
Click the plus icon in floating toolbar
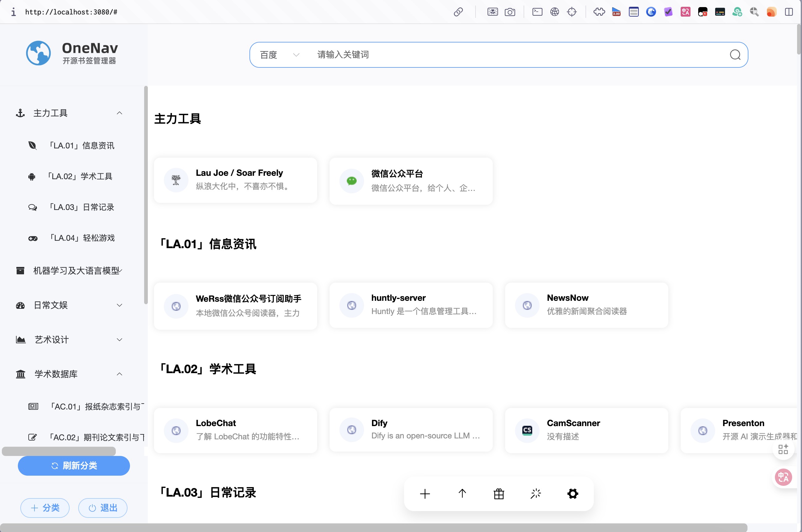click(425, 494)
